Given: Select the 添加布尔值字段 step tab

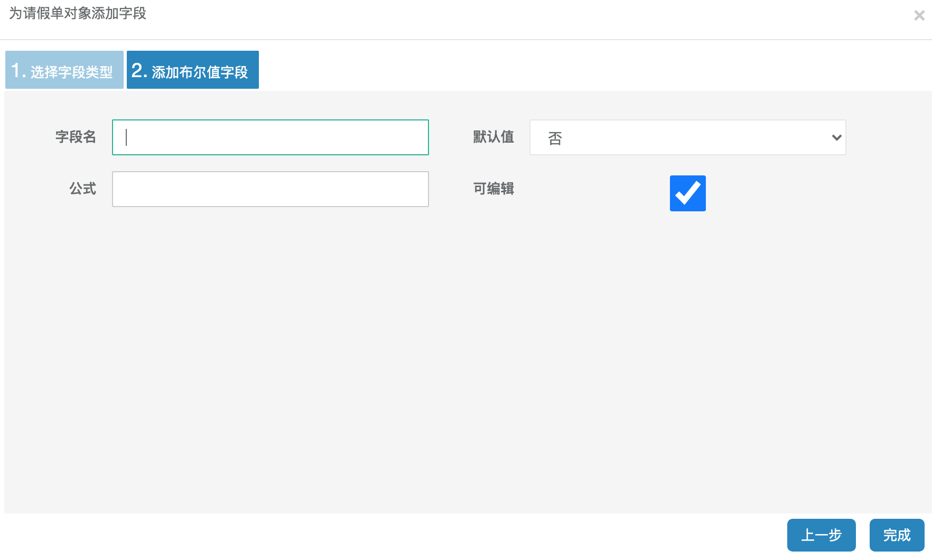Looking at the screenshot, I should click(192, 70).
